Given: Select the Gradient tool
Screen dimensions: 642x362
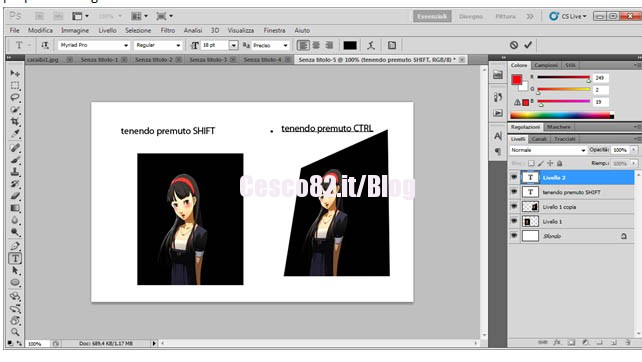Looking at the screenshot, I should [x=15, y=208].
